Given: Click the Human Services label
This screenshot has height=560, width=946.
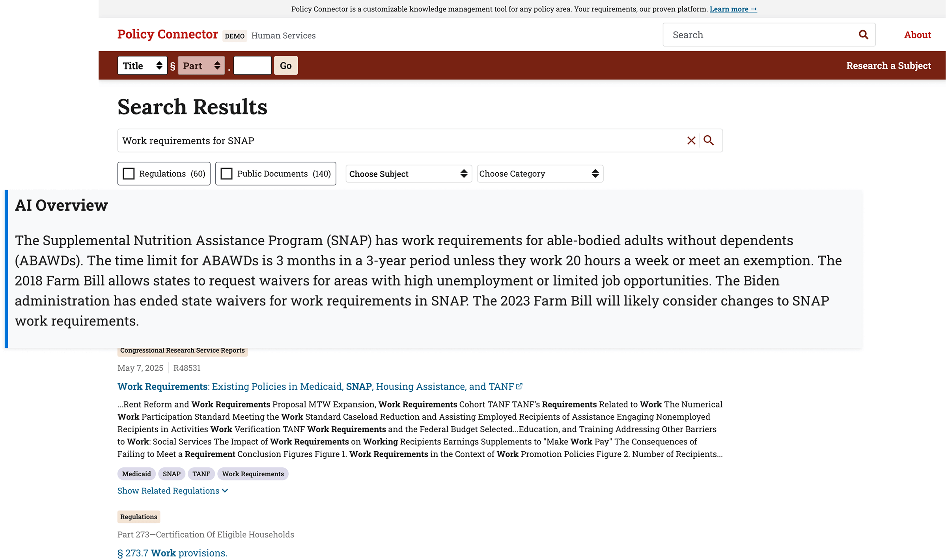Looking at the screenshot, I should click(284, 35).
